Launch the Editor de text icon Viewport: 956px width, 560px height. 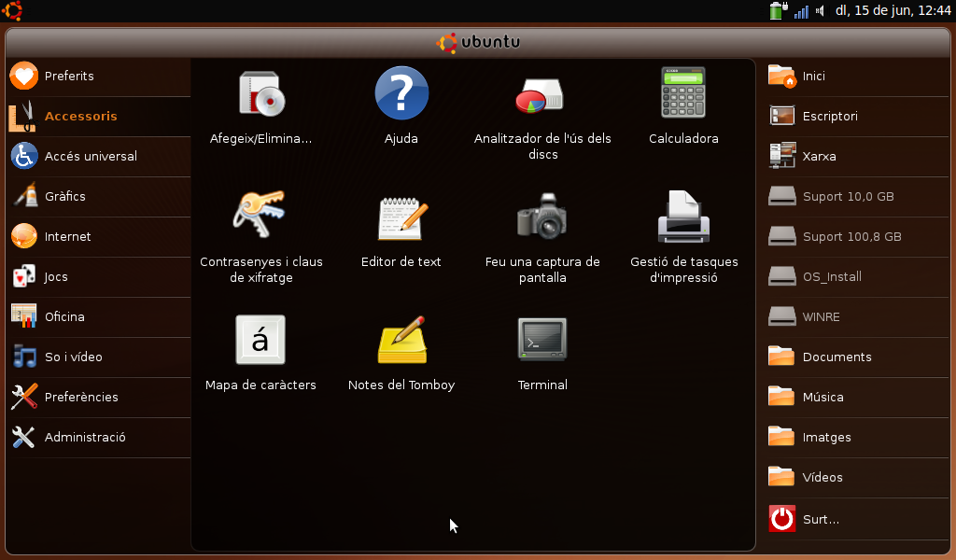pyautogui.click(x=401, y=218)
